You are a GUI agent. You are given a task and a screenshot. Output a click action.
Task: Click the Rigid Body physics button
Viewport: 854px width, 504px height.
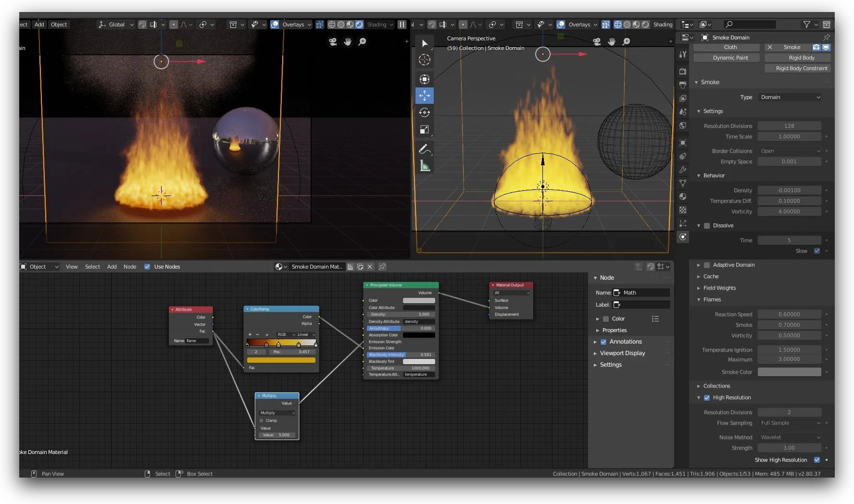(x=801, y=58)
